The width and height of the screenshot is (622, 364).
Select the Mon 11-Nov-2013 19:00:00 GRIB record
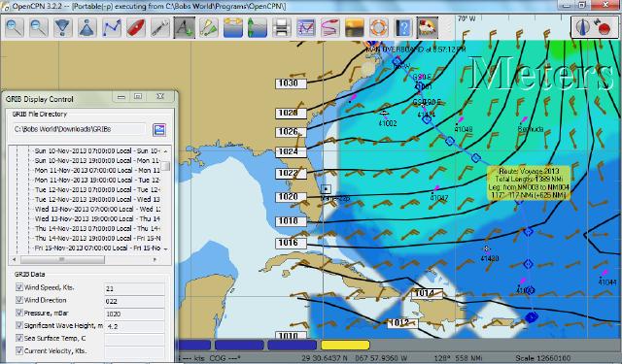tap(97, 180)
